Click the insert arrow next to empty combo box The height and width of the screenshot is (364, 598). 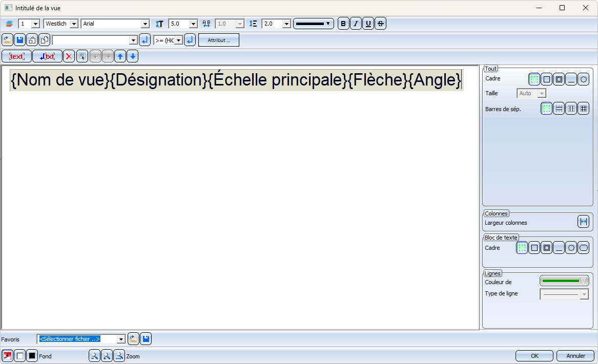click(x=145, y=40)
